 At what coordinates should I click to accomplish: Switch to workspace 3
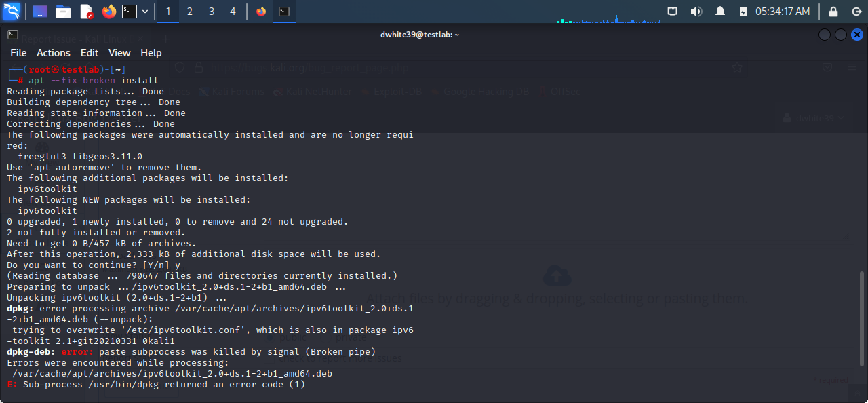(x=212, y=12)
